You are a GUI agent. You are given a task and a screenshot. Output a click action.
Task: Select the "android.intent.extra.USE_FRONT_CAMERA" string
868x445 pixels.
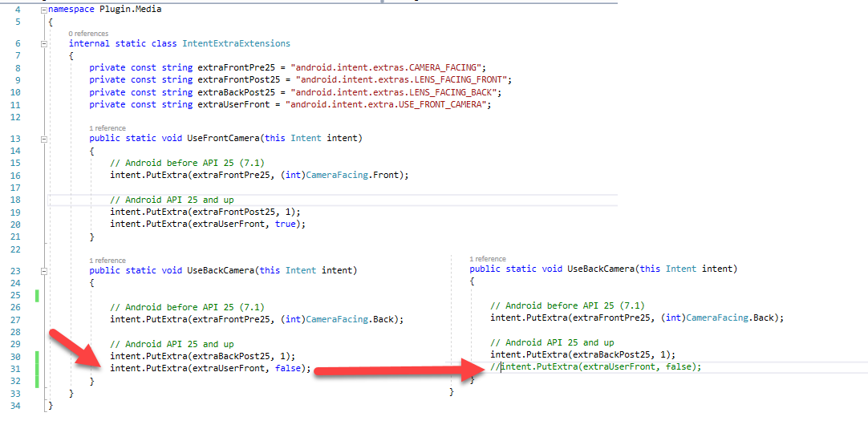click(x=387, y=104)
